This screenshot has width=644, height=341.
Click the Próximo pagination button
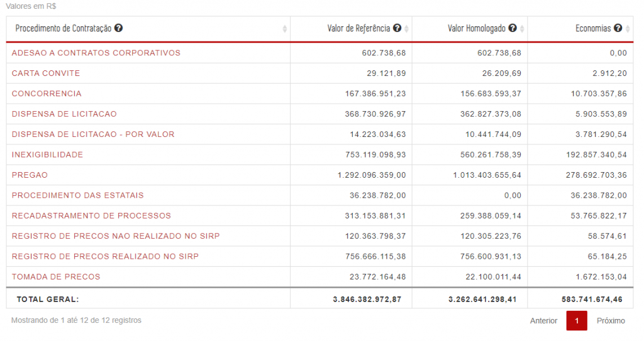tap(611, 321)
